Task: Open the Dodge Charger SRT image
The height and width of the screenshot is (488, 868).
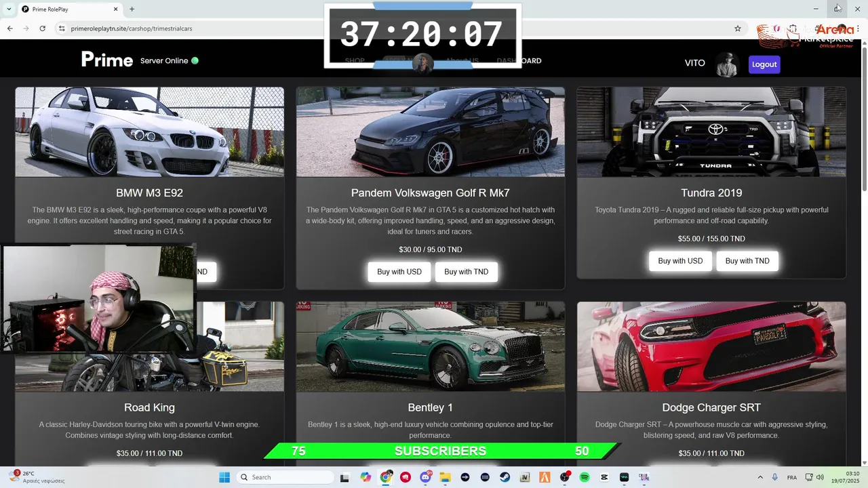Action: [711, 346]
